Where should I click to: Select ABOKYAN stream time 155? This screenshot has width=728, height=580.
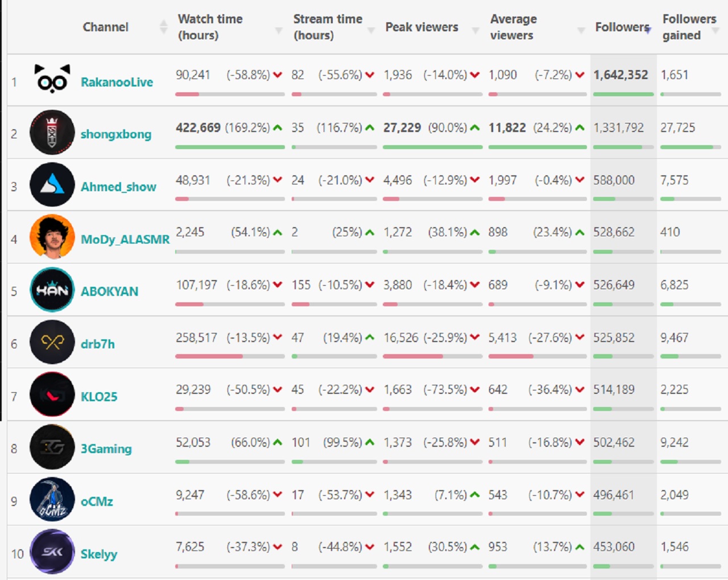pos(301,285)
